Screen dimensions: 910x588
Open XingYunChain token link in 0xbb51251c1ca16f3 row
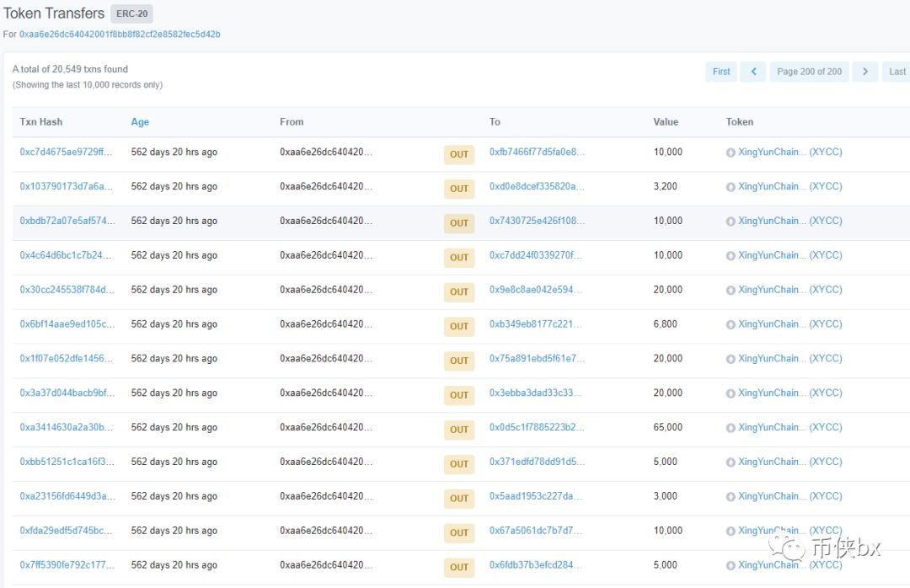click(x=790, y=462)
